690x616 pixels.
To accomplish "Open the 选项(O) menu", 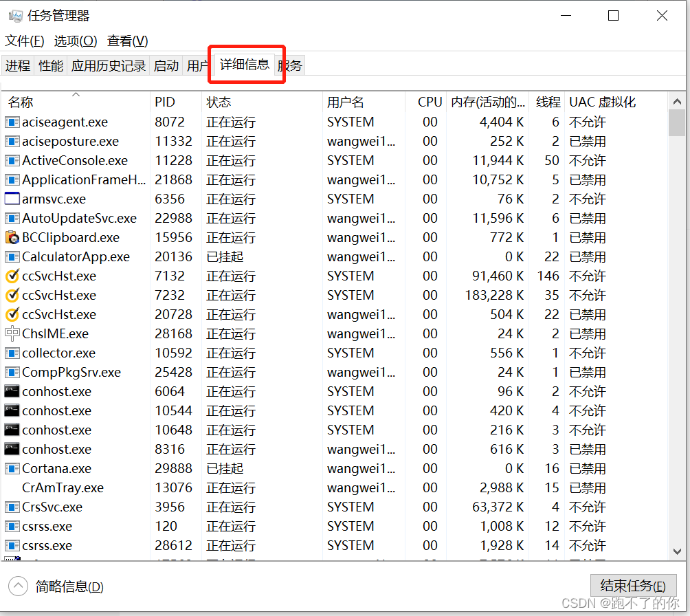I will [76, 41].
